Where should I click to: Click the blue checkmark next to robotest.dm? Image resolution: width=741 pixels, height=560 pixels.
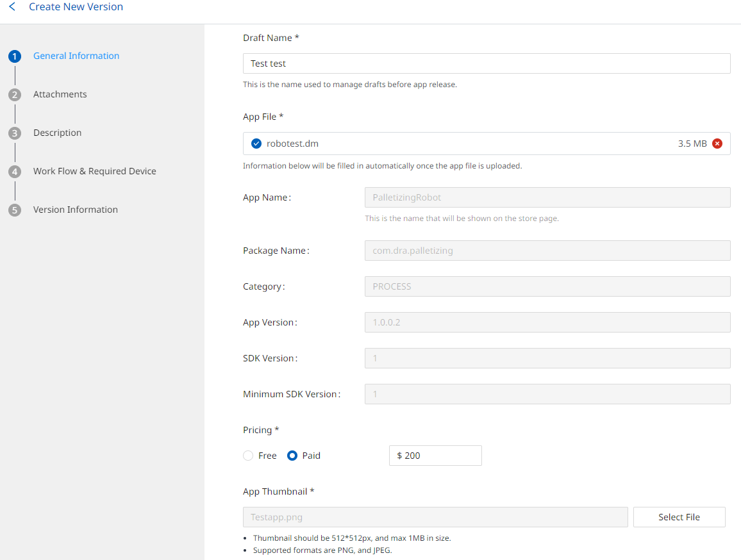click(x=256, y=144)
